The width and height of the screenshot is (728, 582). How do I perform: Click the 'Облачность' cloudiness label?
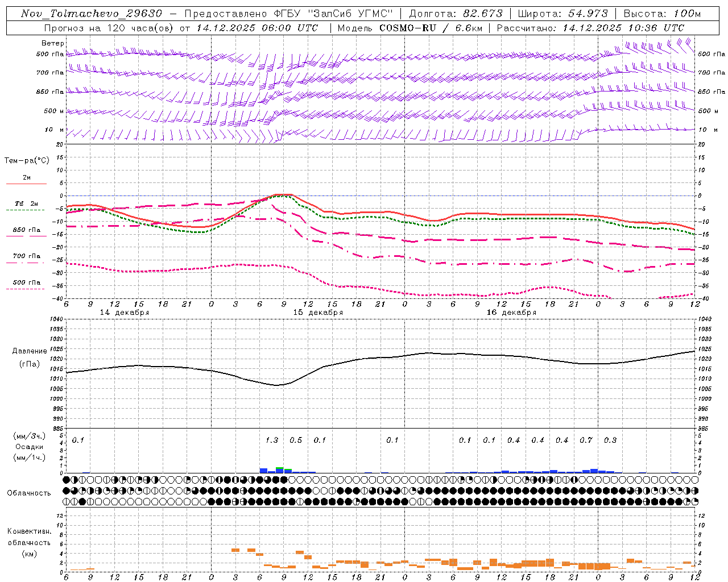(29, 493)
